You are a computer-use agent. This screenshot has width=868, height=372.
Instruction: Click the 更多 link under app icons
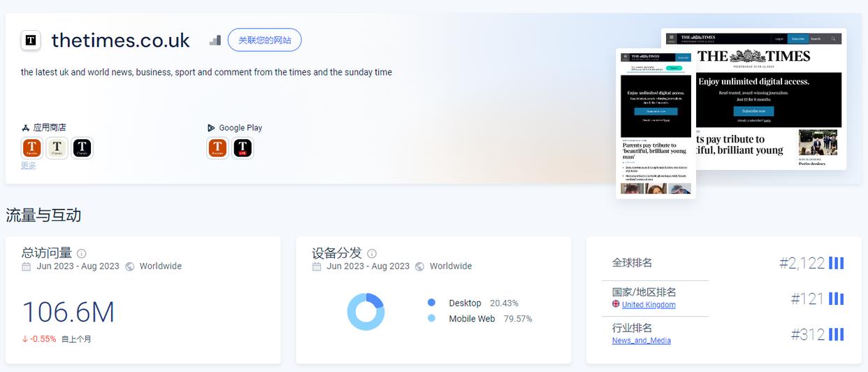(x=28, y=166)
